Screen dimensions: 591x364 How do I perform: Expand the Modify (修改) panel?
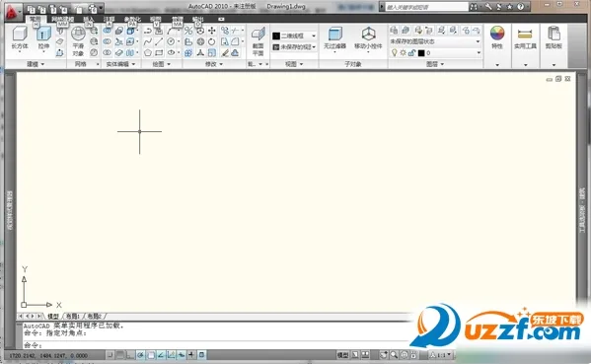pos(214,64)
